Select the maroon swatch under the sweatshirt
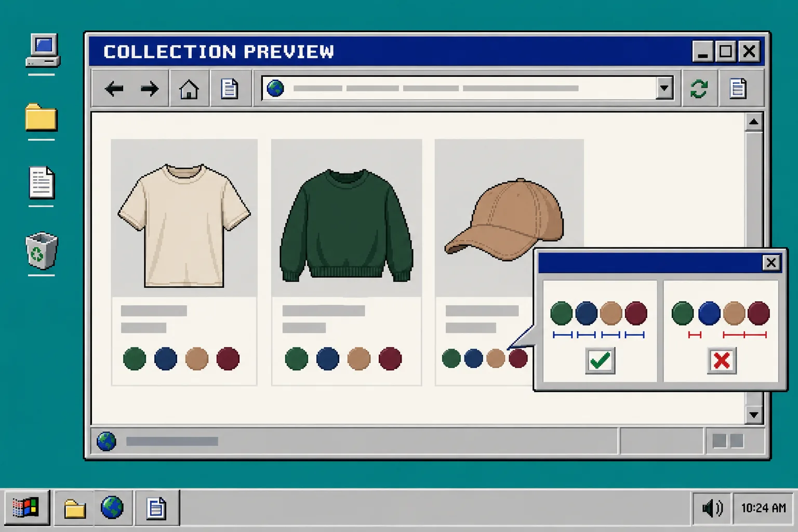Screen dimensions: 798x532 point(390,358)
